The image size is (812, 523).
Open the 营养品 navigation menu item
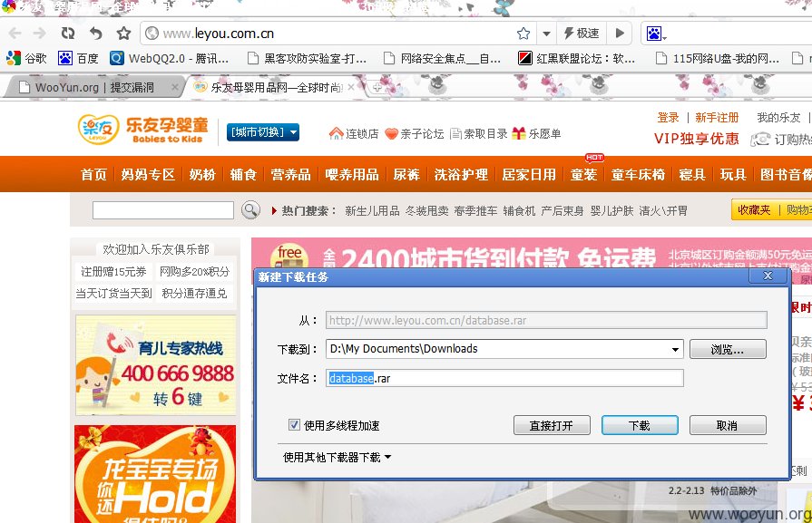pos(290,175)
